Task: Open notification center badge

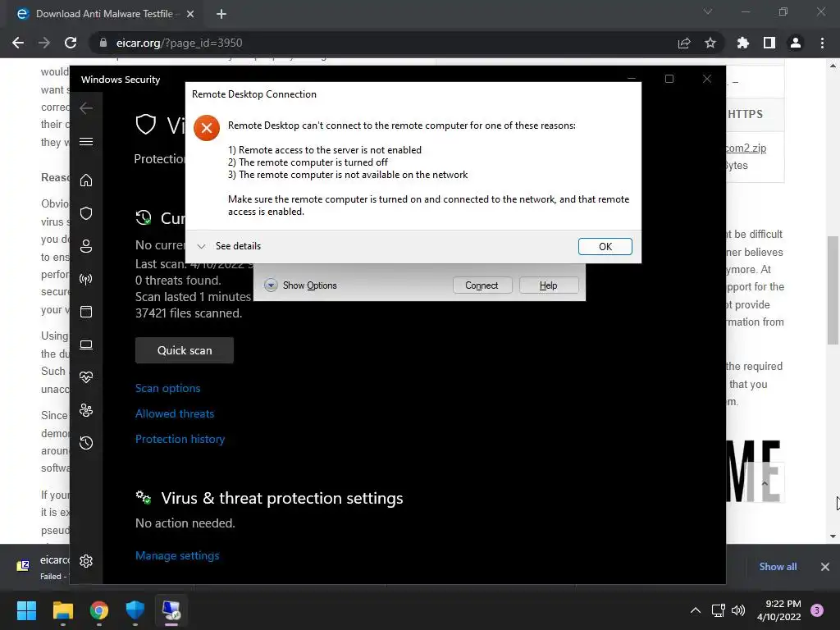Action: coord(817,610)
